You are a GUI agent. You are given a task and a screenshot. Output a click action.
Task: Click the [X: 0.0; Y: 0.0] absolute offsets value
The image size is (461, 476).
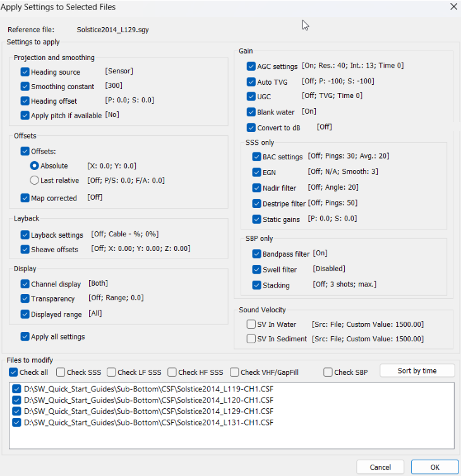[x=112, y=166]
